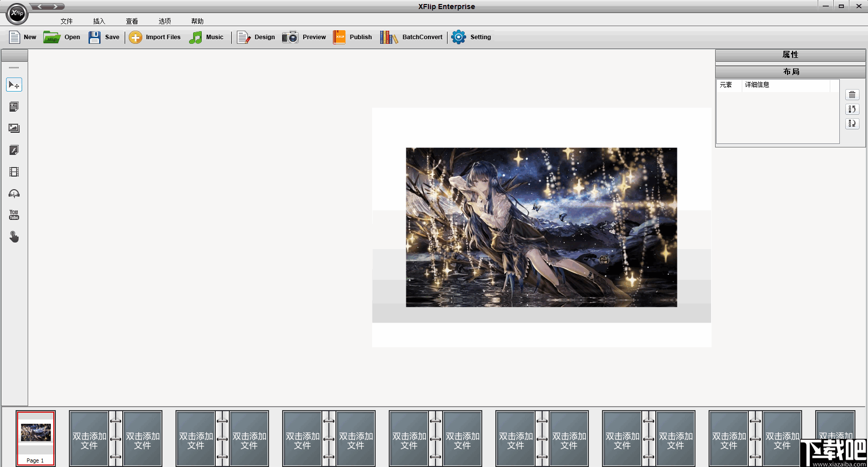Click the back arrow in the title bar

[40, 7]
